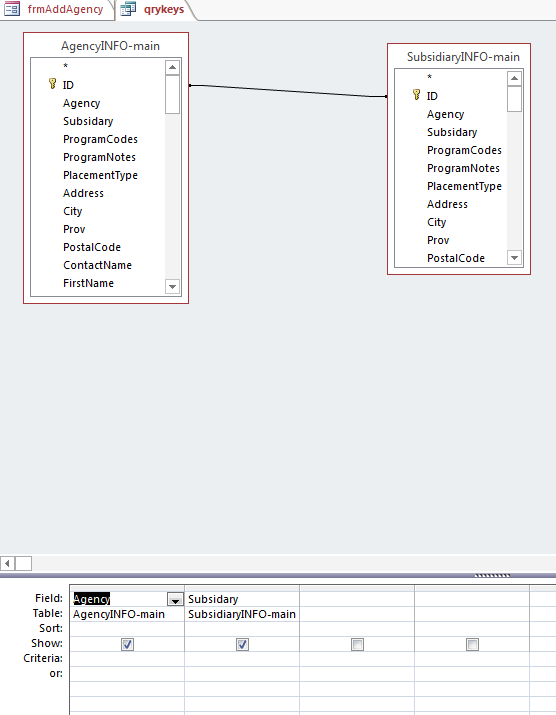Uncheck Show for the Subsidary column
556x715 pixels.
242,644
